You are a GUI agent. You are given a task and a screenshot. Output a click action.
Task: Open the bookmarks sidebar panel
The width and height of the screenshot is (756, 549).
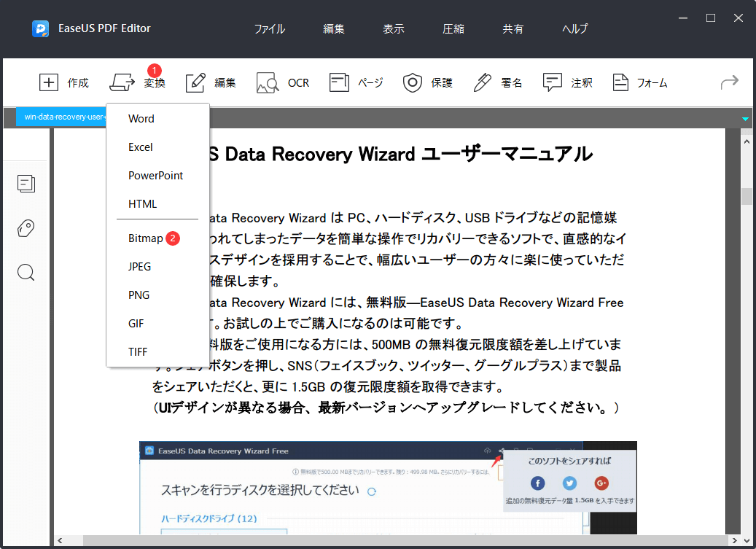(26, 228)
